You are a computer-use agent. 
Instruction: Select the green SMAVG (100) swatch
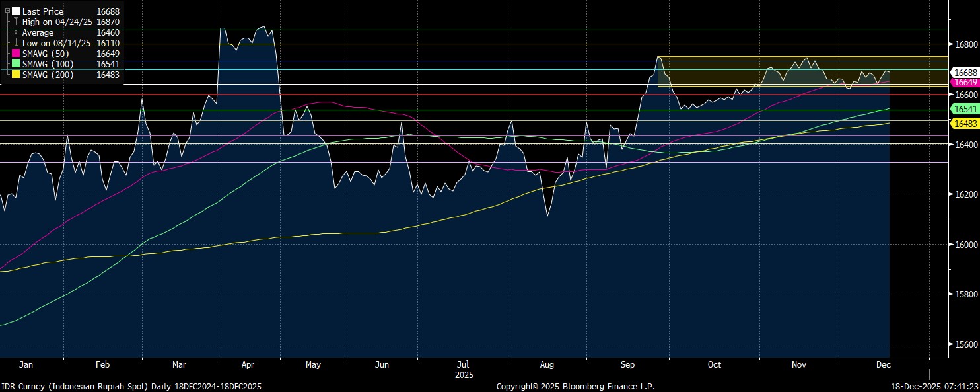(16, 64)
